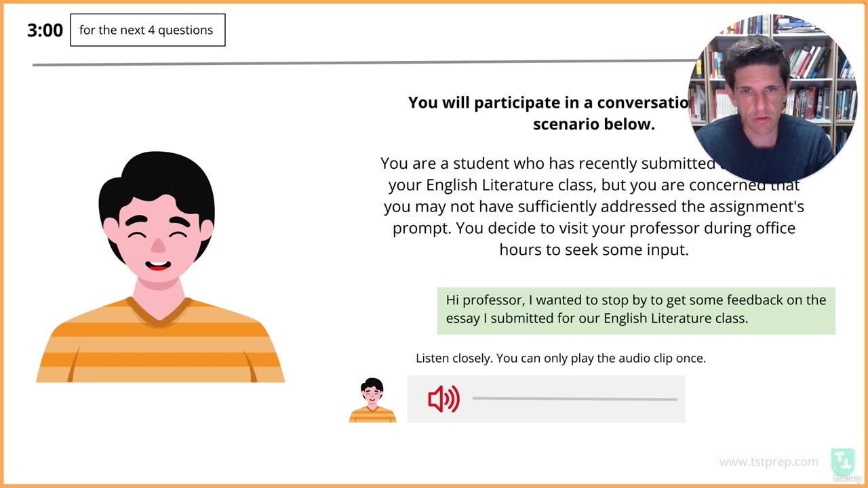Select the 'for the next 4 questions' box

[x=147, y=30]
